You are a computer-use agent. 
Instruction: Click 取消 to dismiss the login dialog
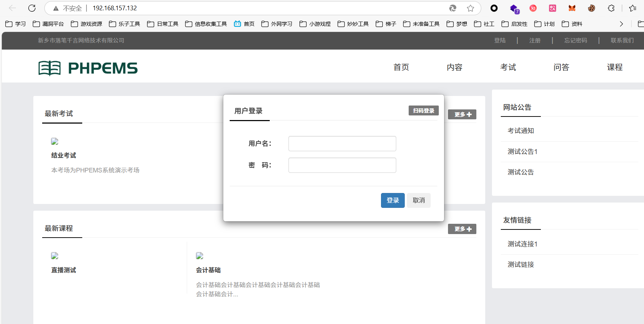419,200
